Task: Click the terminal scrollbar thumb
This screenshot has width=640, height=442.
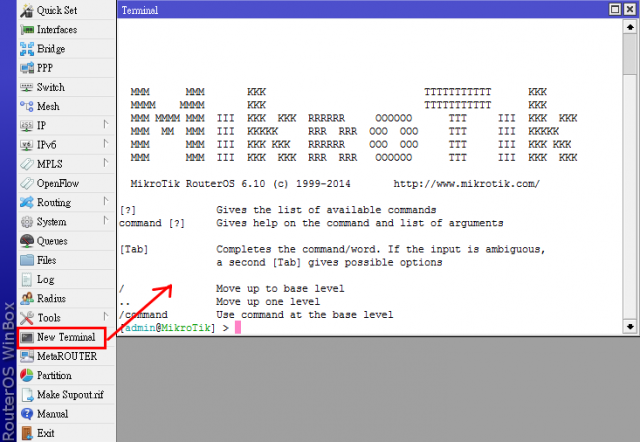Action: coord(630,54)
